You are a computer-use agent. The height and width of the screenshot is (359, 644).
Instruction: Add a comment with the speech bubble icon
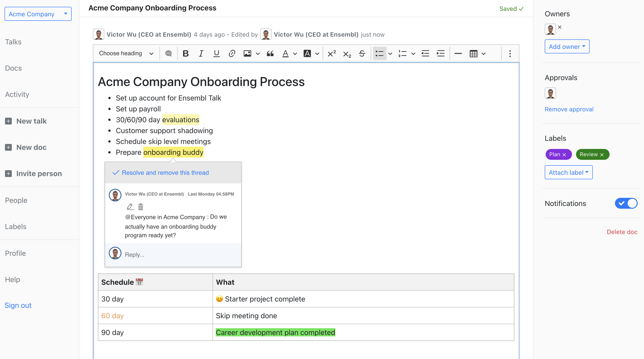coord(169,53)
